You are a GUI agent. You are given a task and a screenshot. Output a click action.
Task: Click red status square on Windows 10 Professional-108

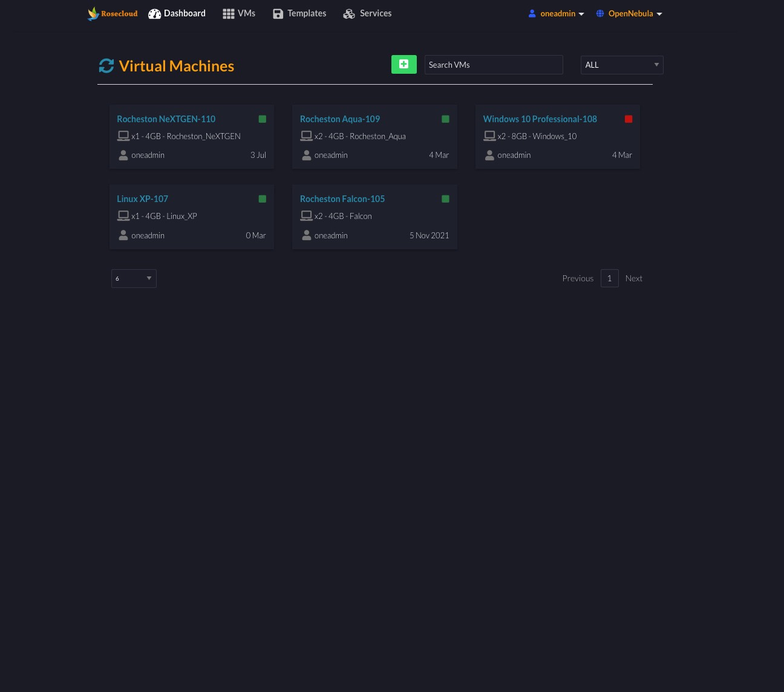[629, 119]
